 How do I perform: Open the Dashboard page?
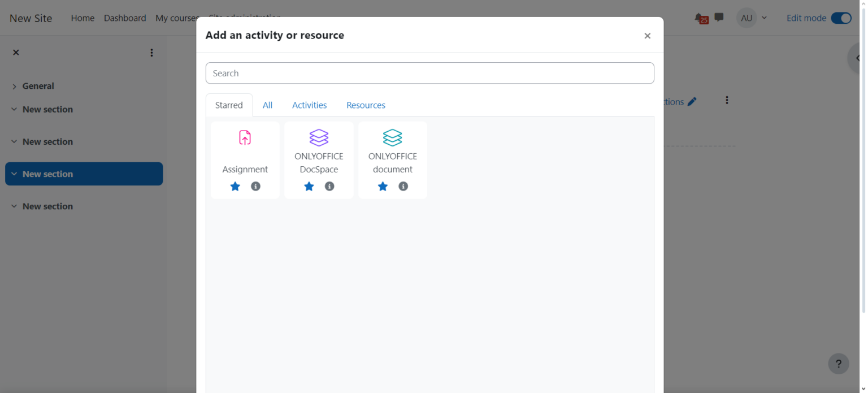pos(125,18)
